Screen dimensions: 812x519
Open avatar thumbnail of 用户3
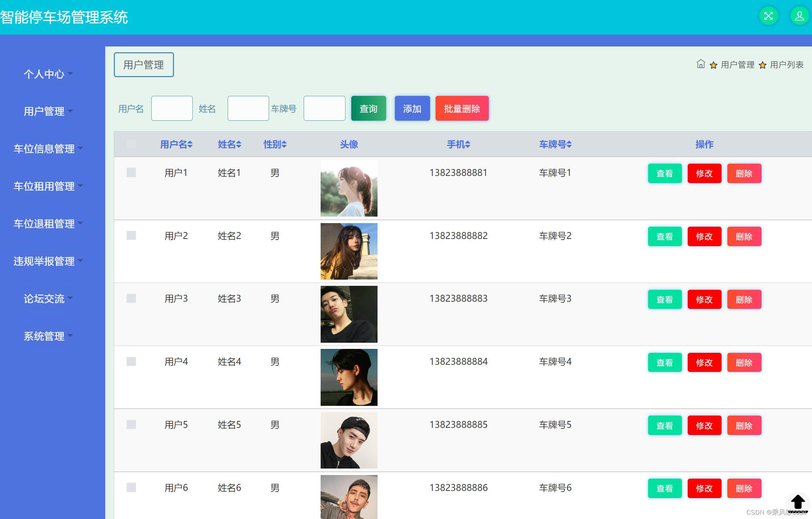[349, 314]
